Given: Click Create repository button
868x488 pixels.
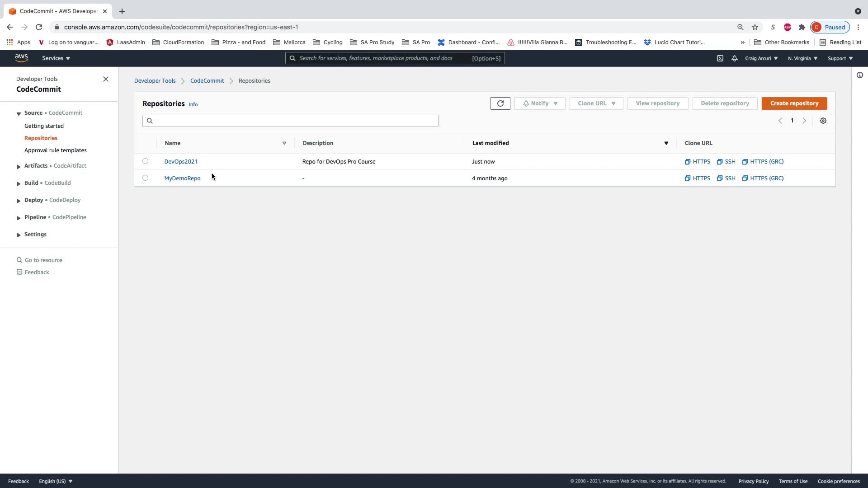Looking at the screenshot, I should [x=794, y=103].
